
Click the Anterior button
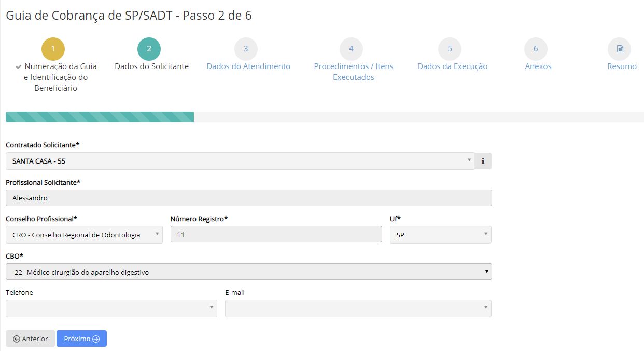30,339
